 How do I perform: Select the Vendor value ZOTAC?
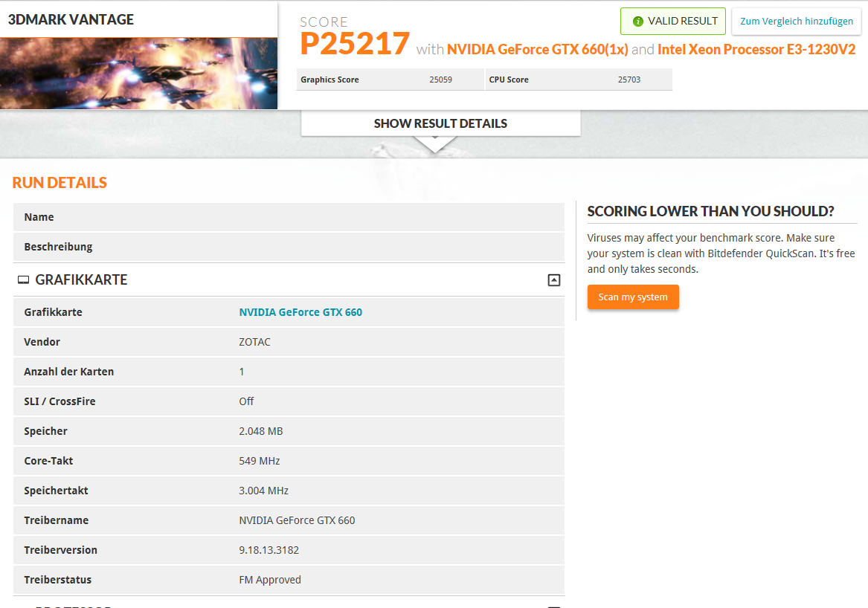[x=254, y=342]
